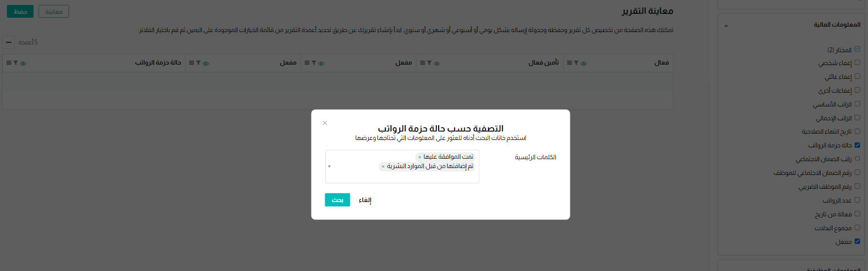Check the راتب الضمان الاجتماعي checkbox
Screen dimensions: 868x271
coord(857,159)
